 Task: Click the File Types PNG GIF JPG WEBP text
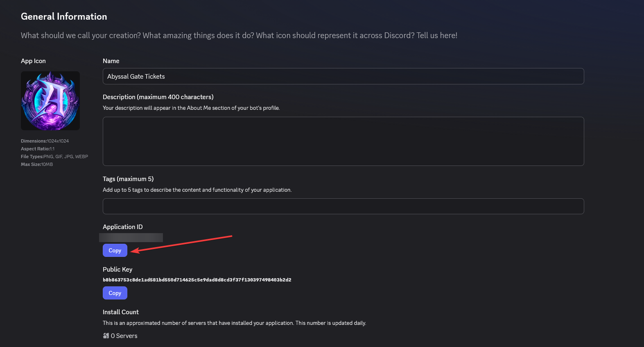pyautogui.click(x=54, y=156)
